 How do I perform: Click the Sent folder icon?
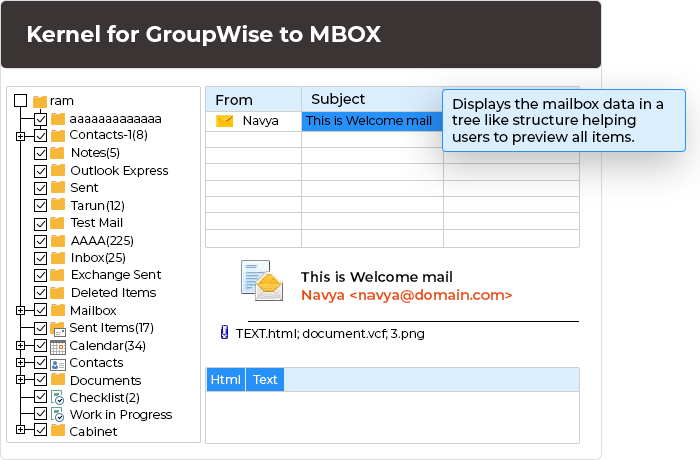(58, 187)
